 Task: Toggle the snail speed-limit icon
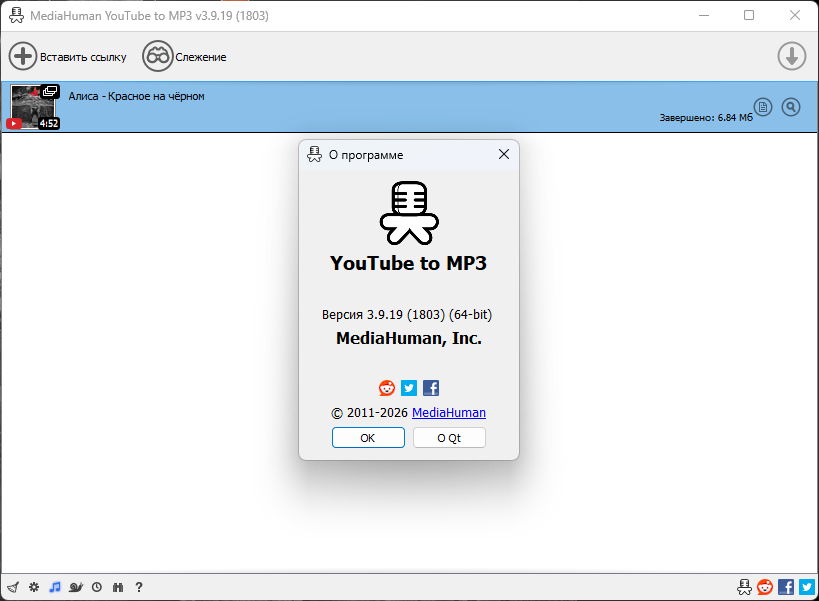point(76,587)
